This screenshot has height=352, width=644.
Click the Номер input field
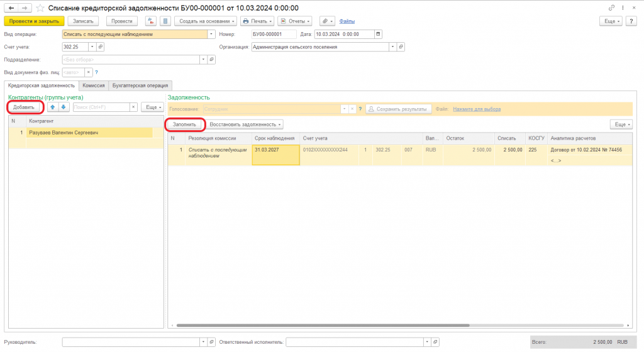[x=274, y=34]
